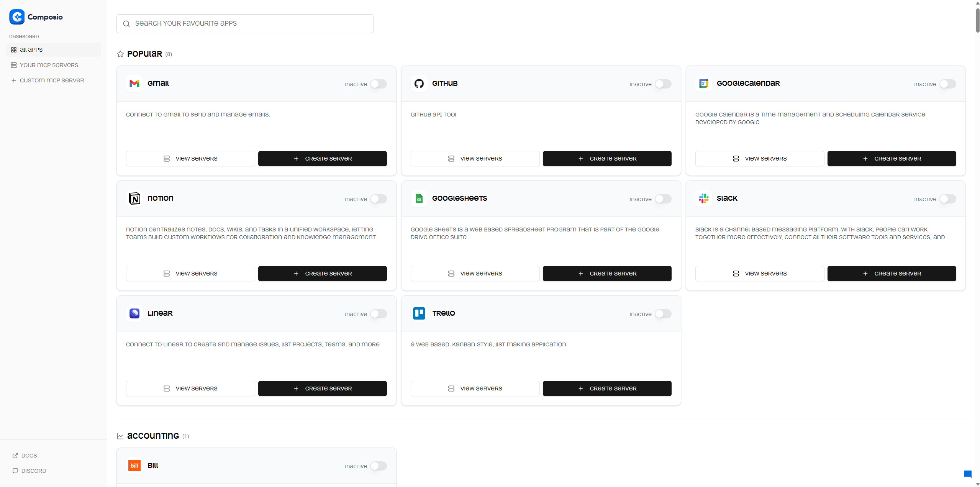The image size is (980, 487).
Task: Click the star icon beside Popular
Action: 120,54
